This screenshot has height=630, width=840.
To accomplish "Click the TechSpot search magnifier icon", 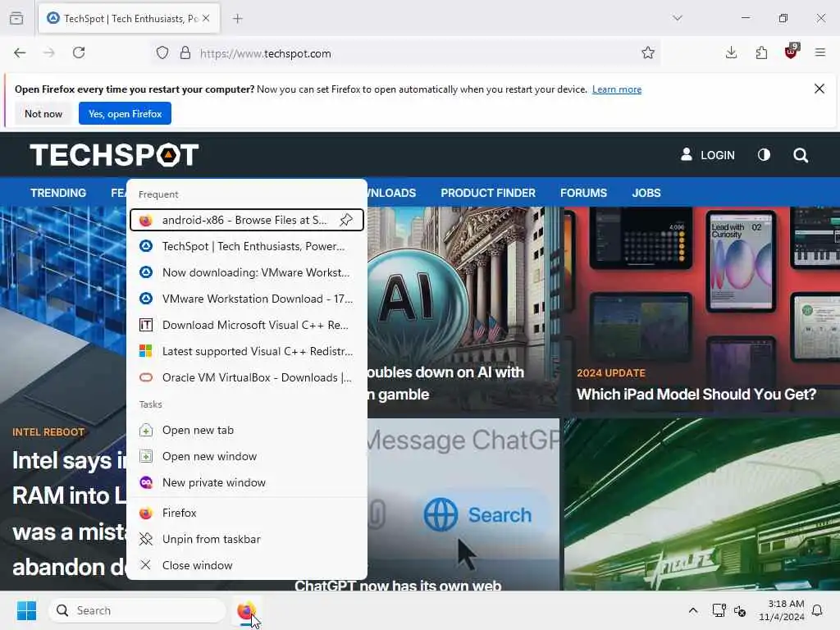I will (801, 155).
